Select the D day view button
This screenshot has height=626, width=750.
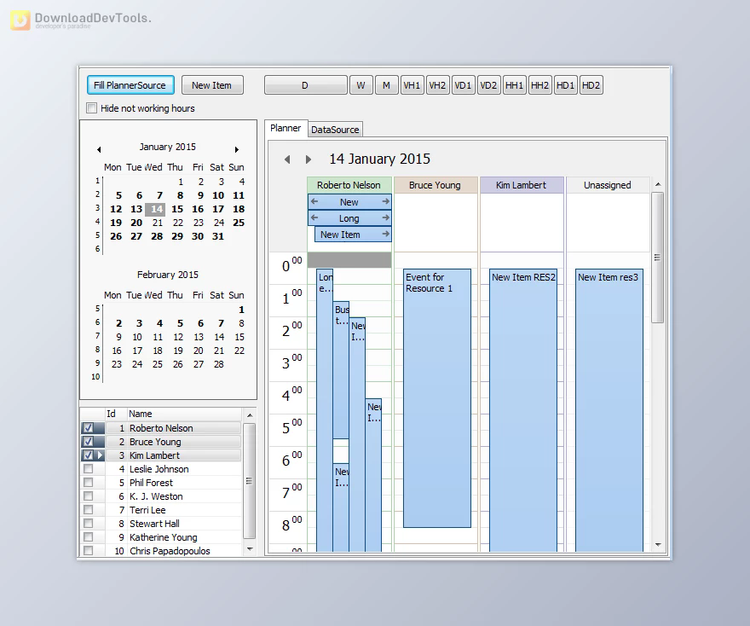click(x=305, y=86)
